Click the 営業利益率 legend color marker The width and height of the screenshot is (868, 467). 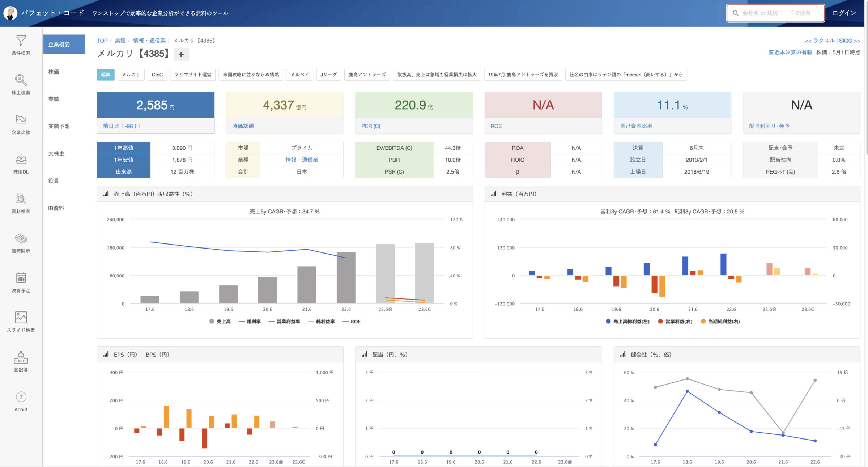[272, 322]
